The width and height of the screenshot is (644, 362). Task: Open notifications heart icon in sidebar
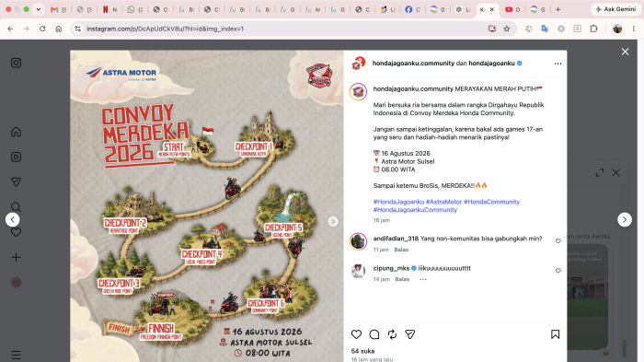point(16,232)
